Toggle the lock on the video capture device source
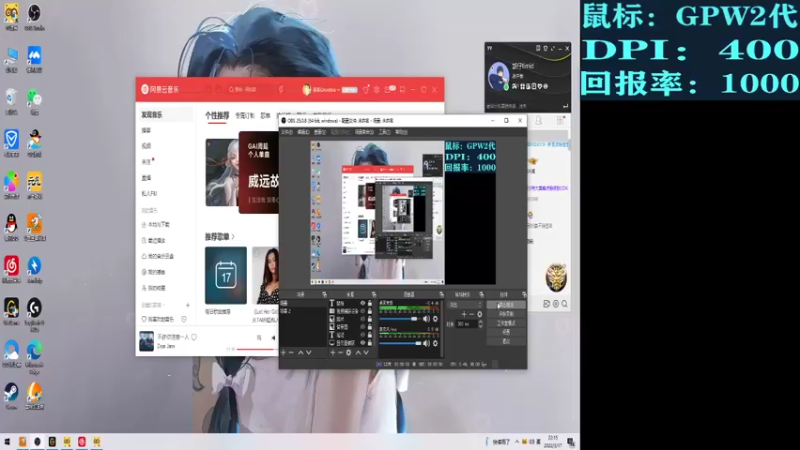The width and height of the screenshot is (800, 450). tap(370, 311)
